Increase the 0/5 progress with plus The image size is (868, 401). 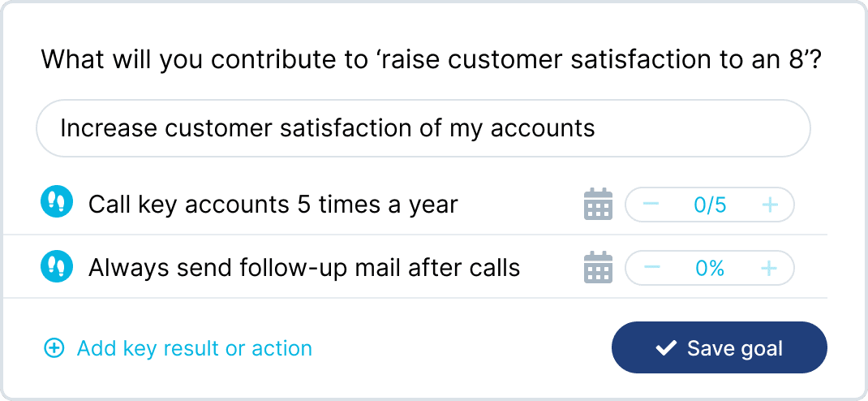770,205
